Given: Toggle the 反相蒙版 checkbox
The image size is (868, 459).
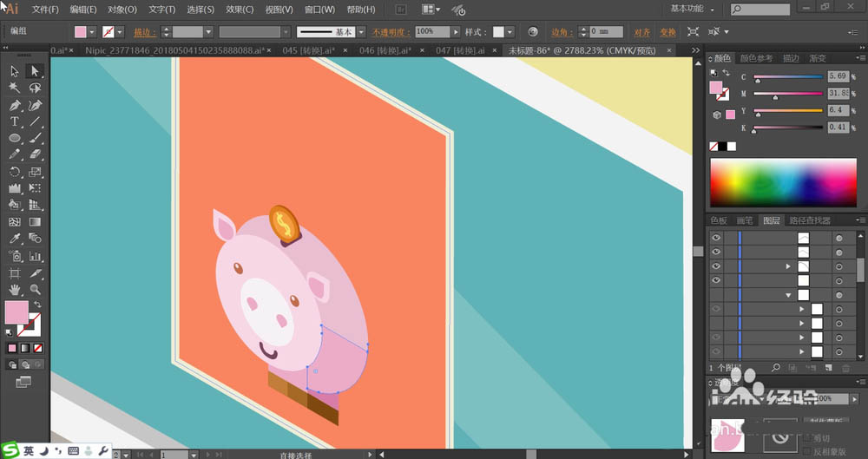Looking at the screenshot, I should [807, 452].
